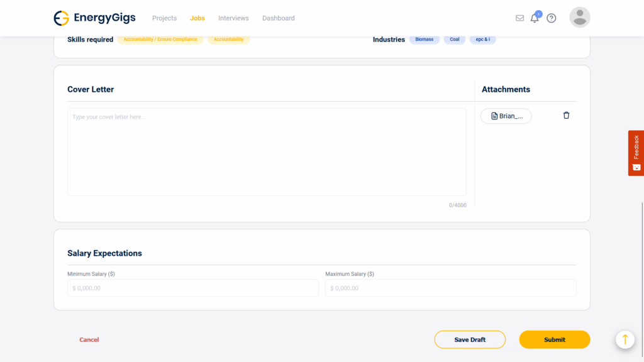Open the user profile avatar

579,18
